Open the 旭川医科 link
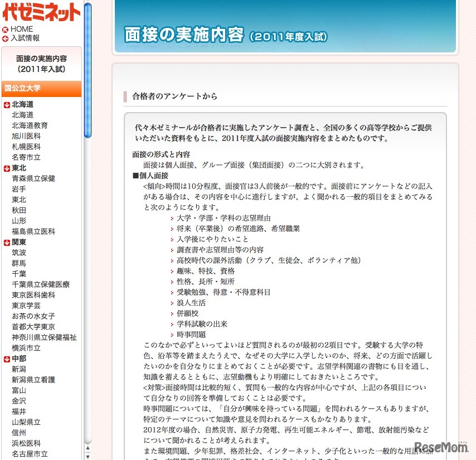 tap(25, 135)
